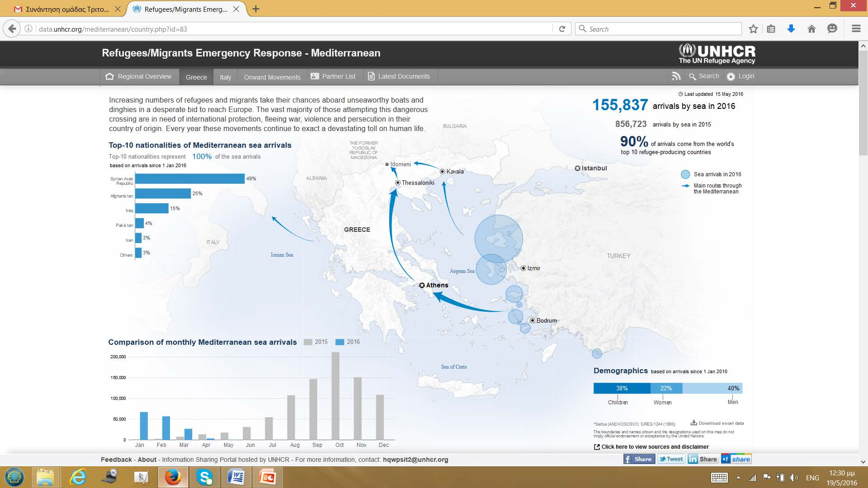Tweet this page
The width and height of the screenshot is (868, 488).
(671, 459)
